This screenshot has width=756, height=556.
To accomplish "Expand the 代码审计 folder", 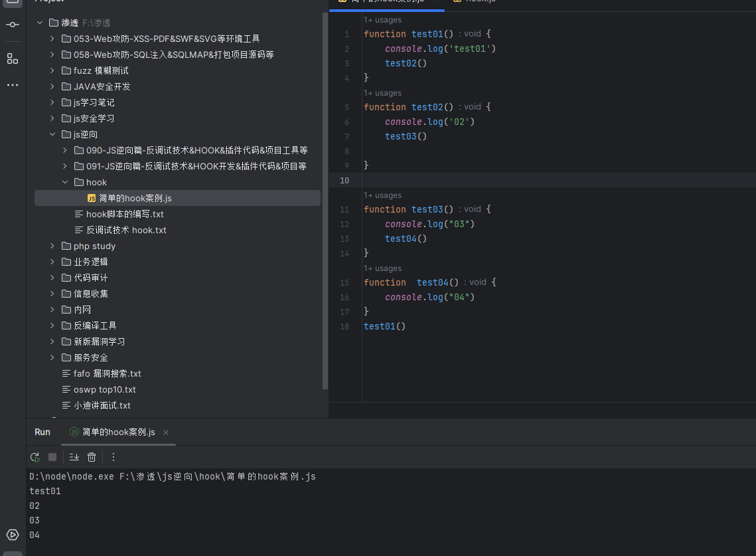I will point(52,278).
